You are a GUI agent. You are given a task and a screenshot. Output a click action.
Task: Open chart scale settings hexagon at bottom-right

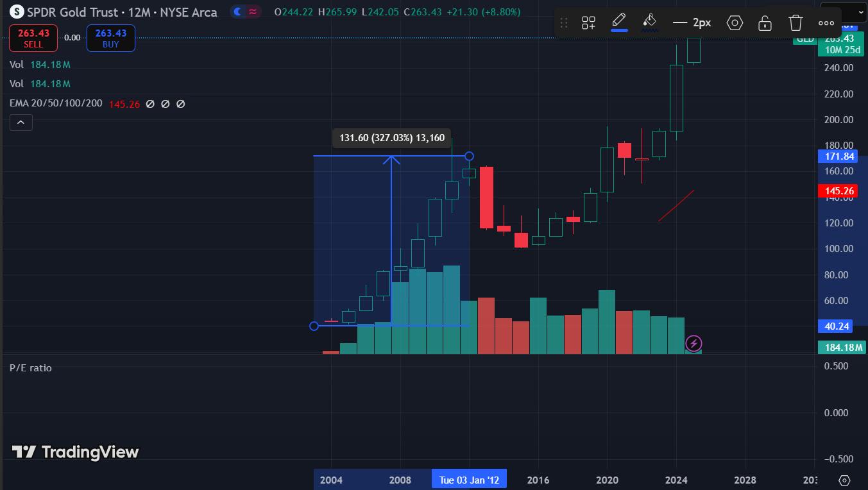tap(844, 480)
